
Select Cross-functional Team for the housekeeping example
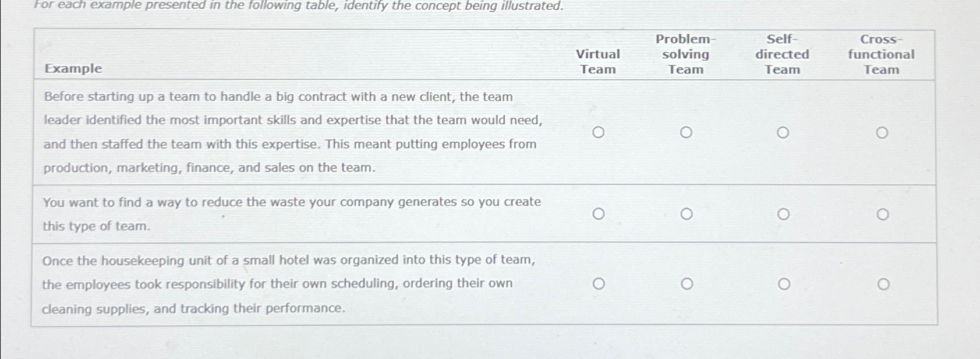click(x=883, y=284)
